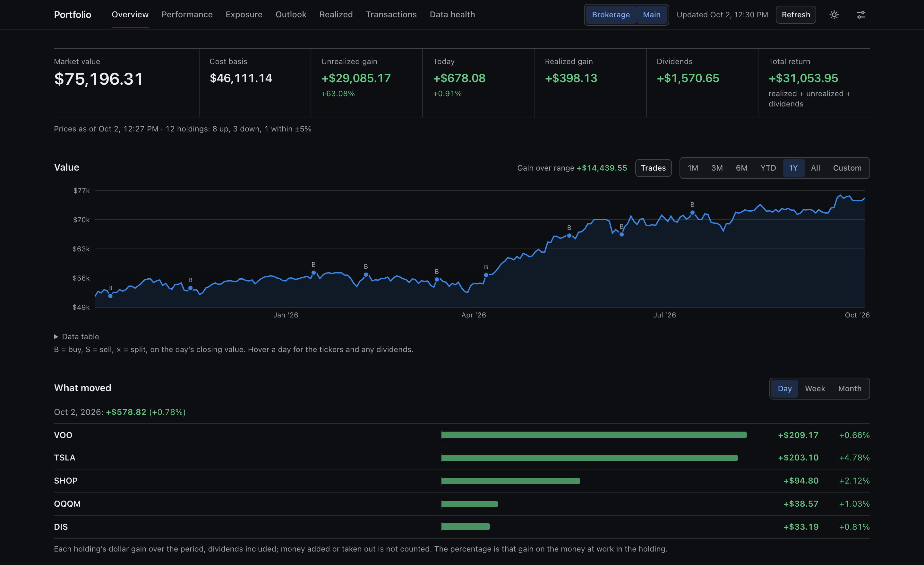Switch to the Outlook tab
Screen dimensions: 924x565
tap(291, 15)
